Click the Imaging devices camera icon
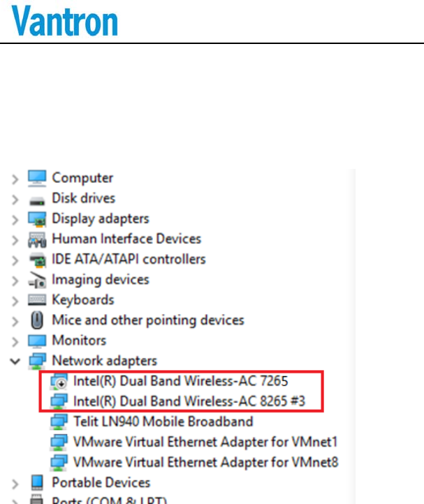The width and height of the screenshot is (424, 504). tap(37, 280)
